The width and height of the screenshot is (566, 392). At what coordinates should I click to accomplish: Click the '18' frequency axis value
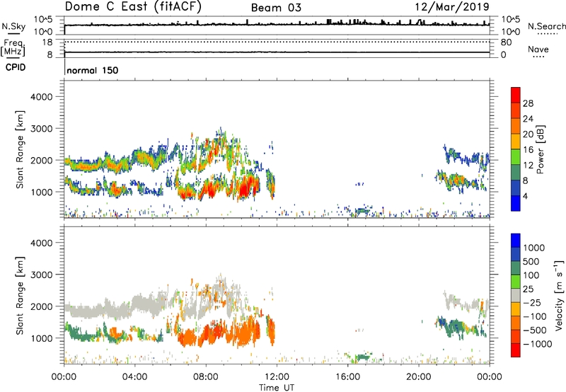pos(47,42)
